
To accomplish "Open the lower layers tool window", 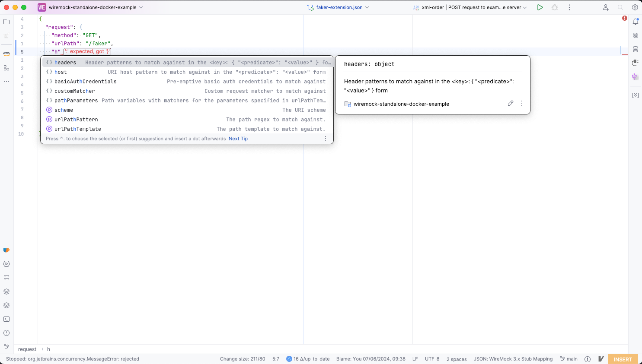I will pos(6,305).
